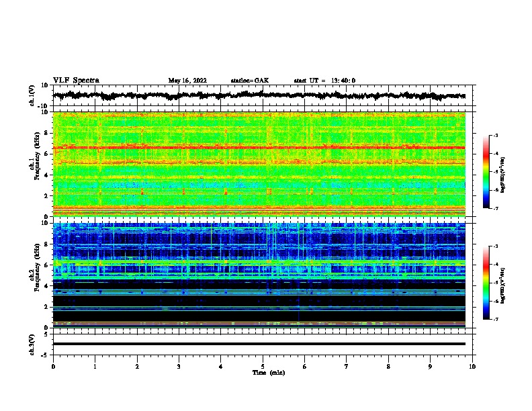Click the date 'May 16, 2022'
Viewport: 532px width, 411px height.
tap(187, 81)
